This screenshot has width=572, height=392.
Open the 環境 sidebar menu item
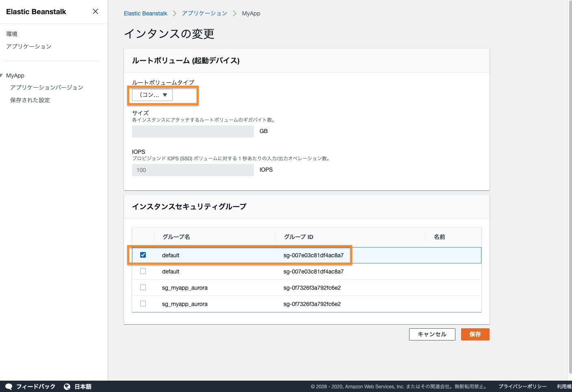click(x=12, y=34)
